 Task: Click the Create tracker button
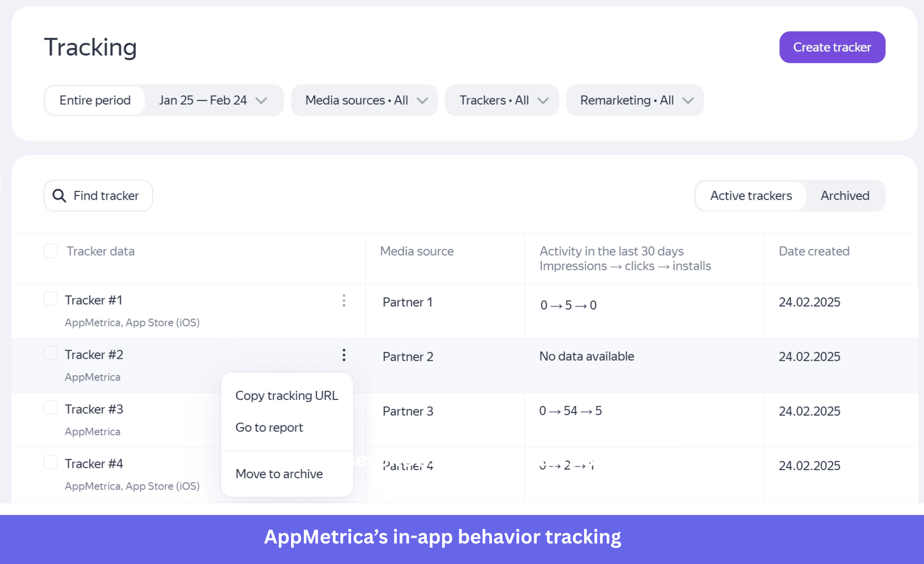pos(832,47)
